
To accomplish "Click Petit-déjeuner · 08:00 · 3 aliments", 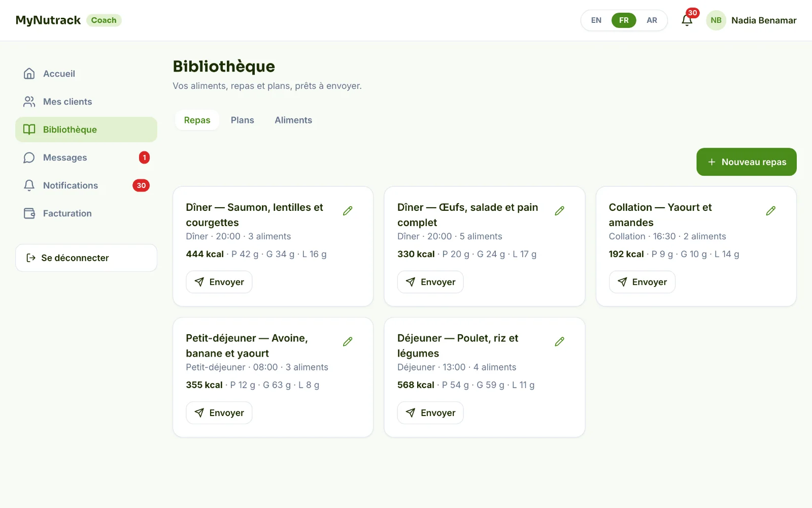I will [x=257, y=367].
